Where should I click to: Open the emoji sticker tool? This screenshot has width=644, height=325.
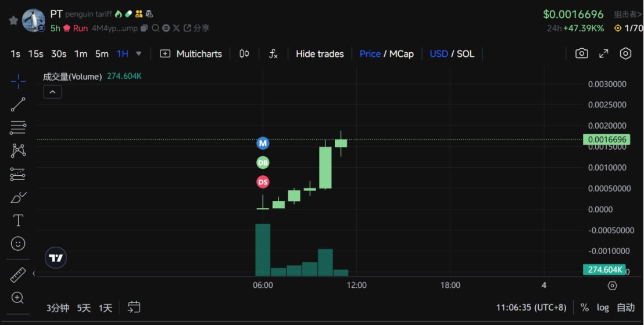coord(18,243)
